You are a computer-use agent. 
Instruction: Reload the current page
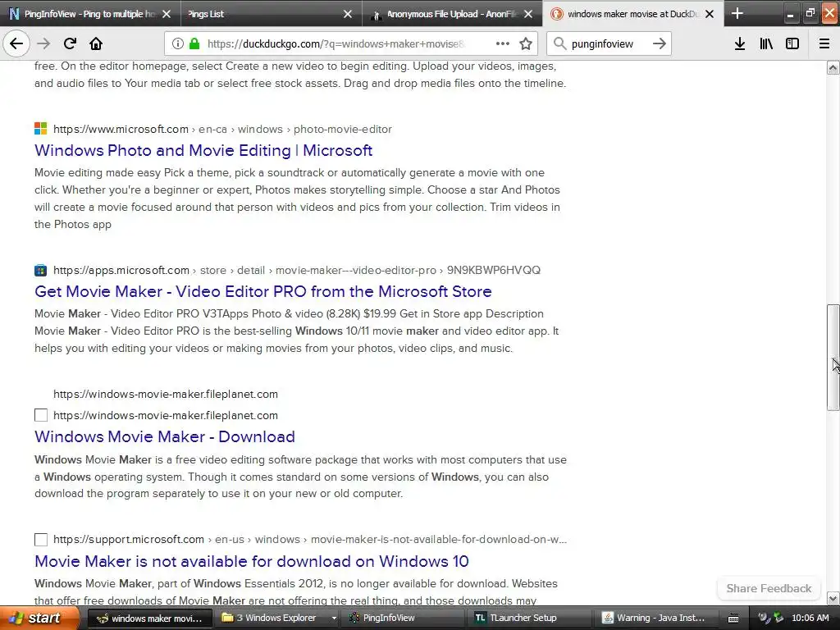tap(70, 43)
